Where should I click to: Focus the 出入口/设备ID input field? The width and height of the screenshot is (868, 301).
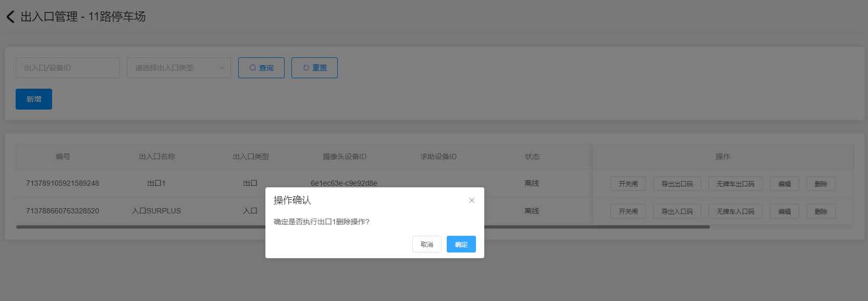[68, 68]
